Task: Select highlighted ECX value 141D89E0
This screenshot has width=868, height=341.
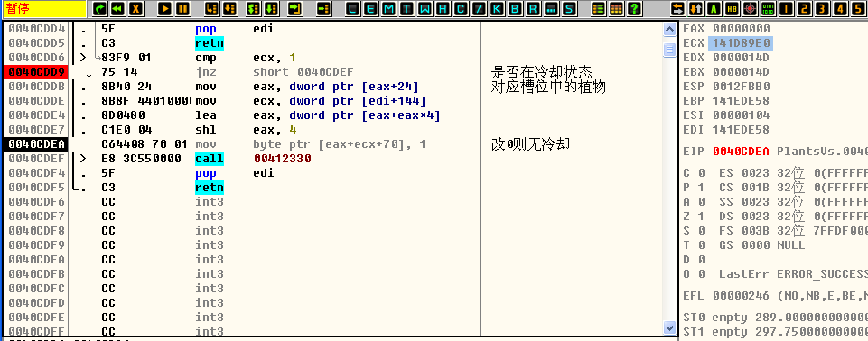Action: (x=742, y=43)
